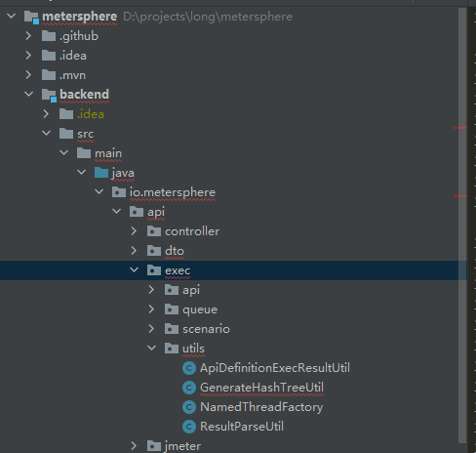Expand the top-level .idea folder chevron
Viewport: 476px width, 453px height.
tap(28, 55)
